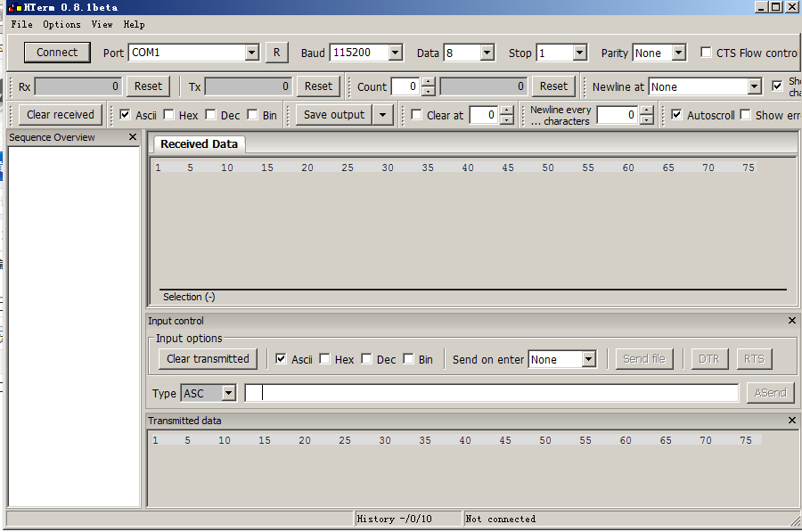Open the Port COM1 dropdown

tap(251, 53)
